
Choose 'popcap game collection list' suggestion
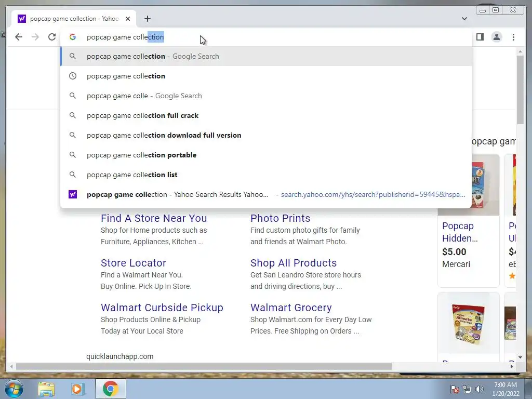click(x=266, y=175)
